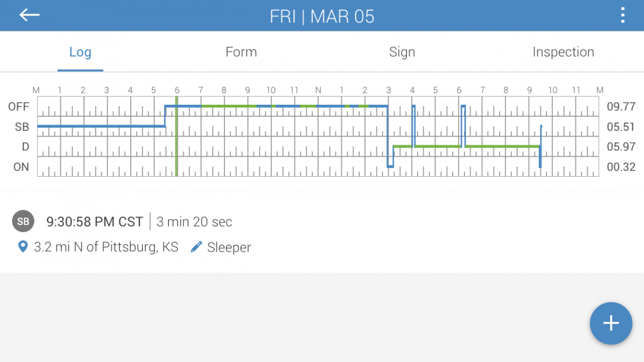This screenshot has width=644, height=362.
Task: Tap the back arrow in header
Action: click(x=30, y=15)
